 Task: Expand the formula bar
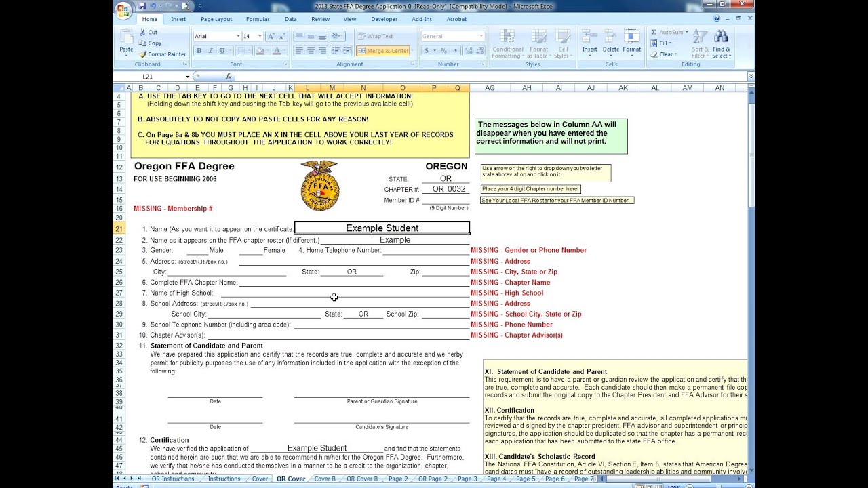tap(751, 77)
